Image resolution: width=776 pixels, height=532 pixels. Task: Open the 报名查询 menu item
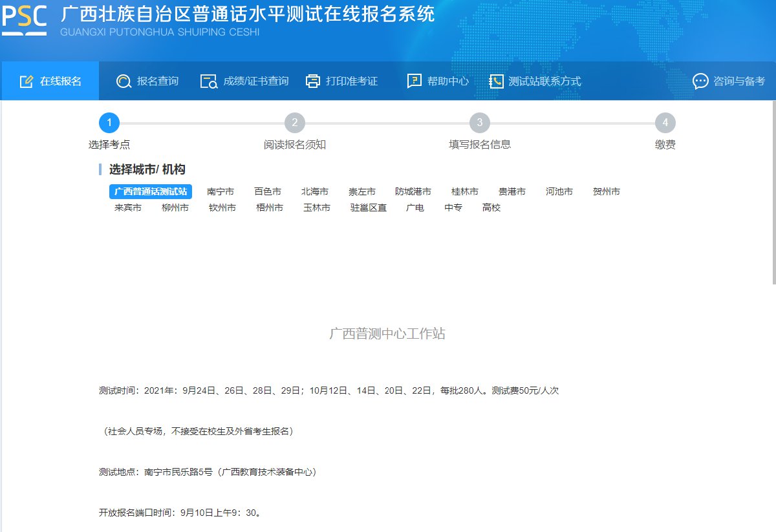[x=157, y=81]
